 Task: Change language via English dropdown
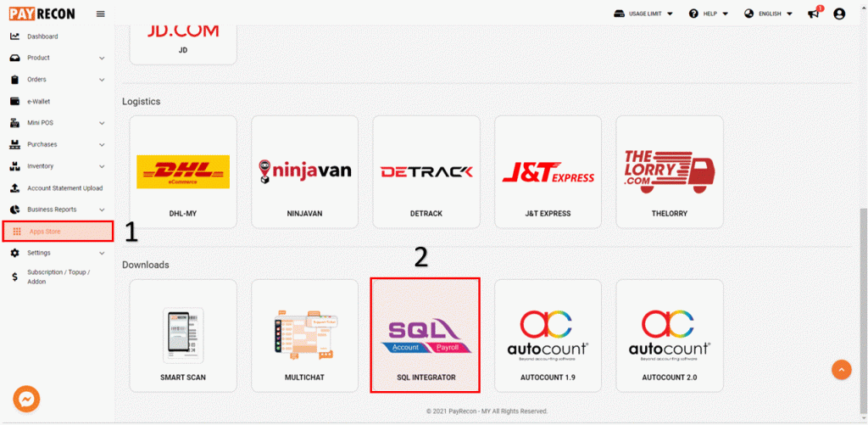(x=768, y=14)
